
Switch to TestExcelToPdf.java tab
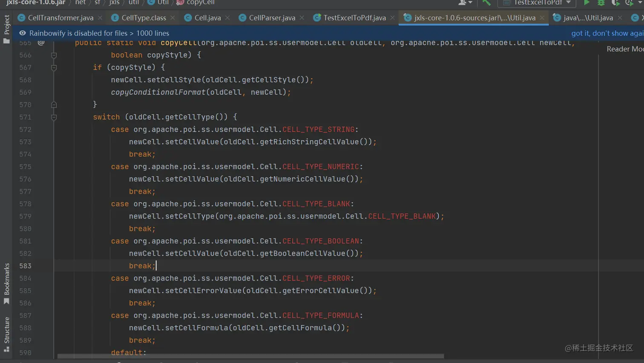354,18
